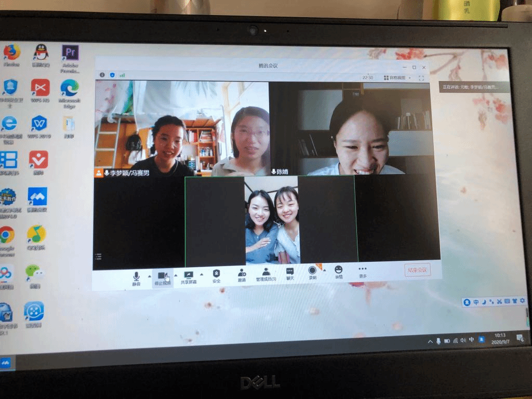Click the meeting info icon at top-left

pyautogui.click(x=102, y=75)
